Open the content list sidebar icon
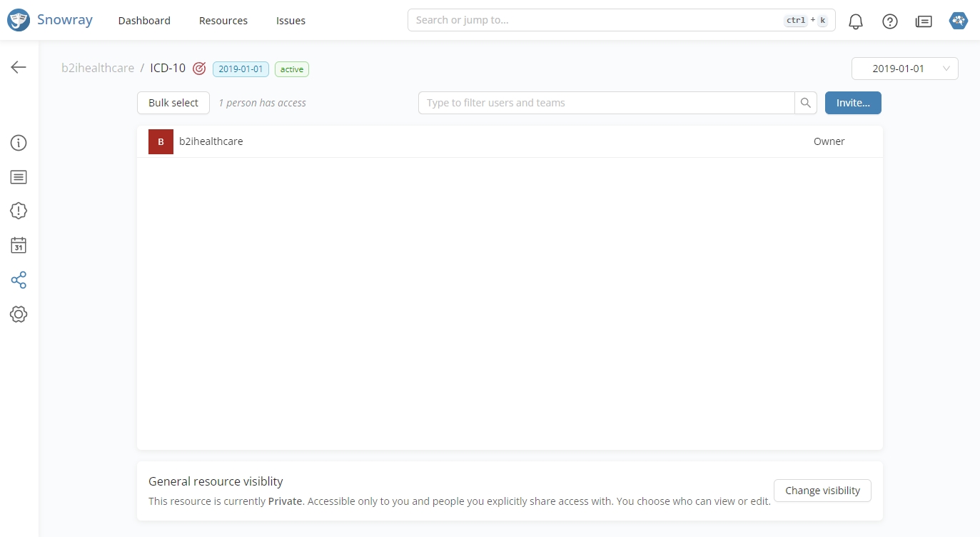This screenshot has height=537, width=980. pyautogui.click(x=19, y=177)
